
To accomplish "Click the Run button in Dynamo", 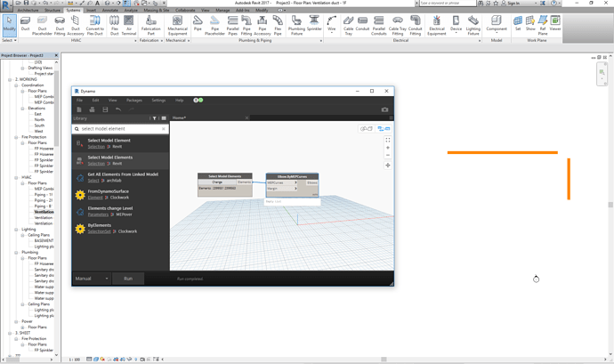I will [128, 279].
